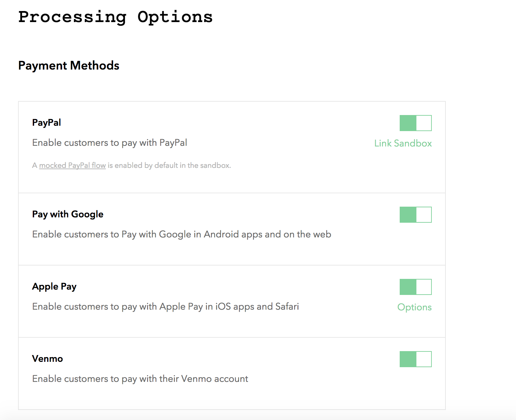Click the Pay with Google label text
This screenshot has width=516, height=420.
tap(68, 214)
